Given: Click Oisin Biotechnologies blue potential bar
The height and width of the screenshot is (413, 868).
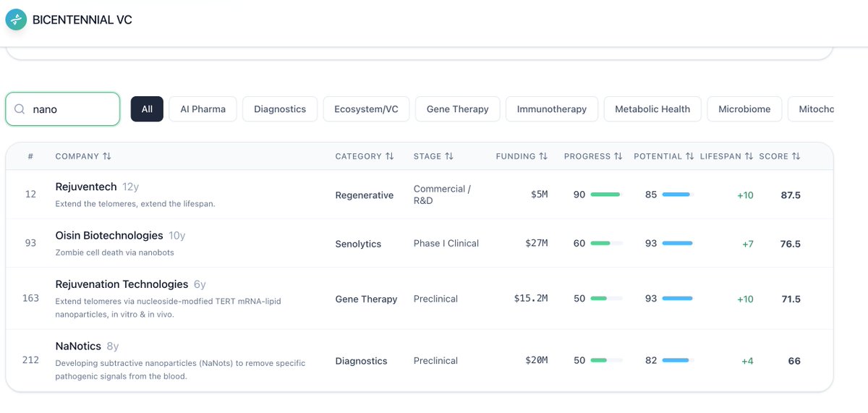Looking at the screenshot, I should [x=678, y=244].
